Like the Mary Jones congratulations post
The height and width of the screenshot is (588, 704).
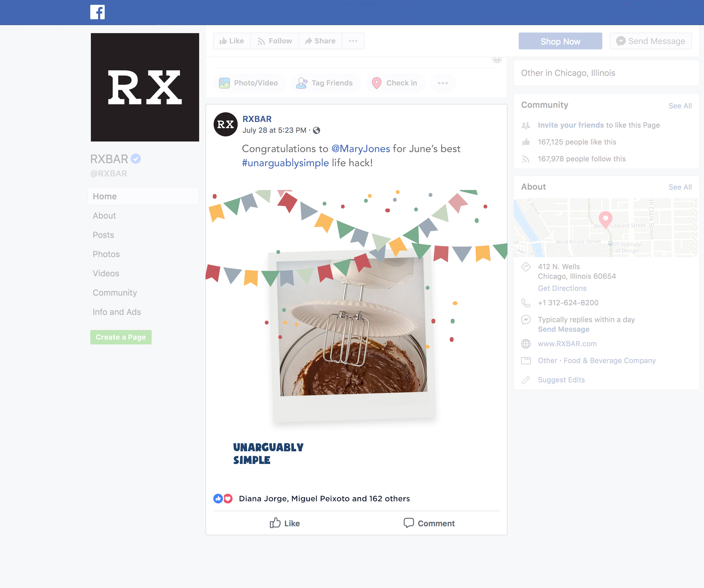(285, 523)
